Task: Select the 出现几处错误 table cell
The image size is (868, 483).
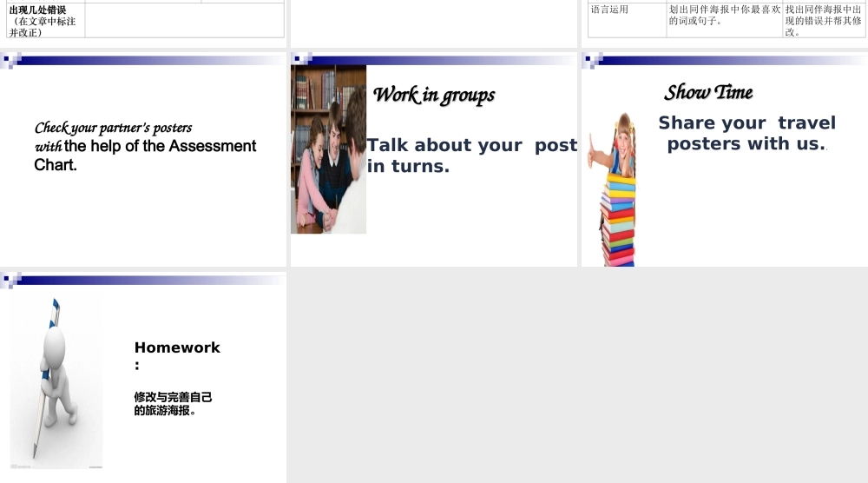Action: coord(45,20)
